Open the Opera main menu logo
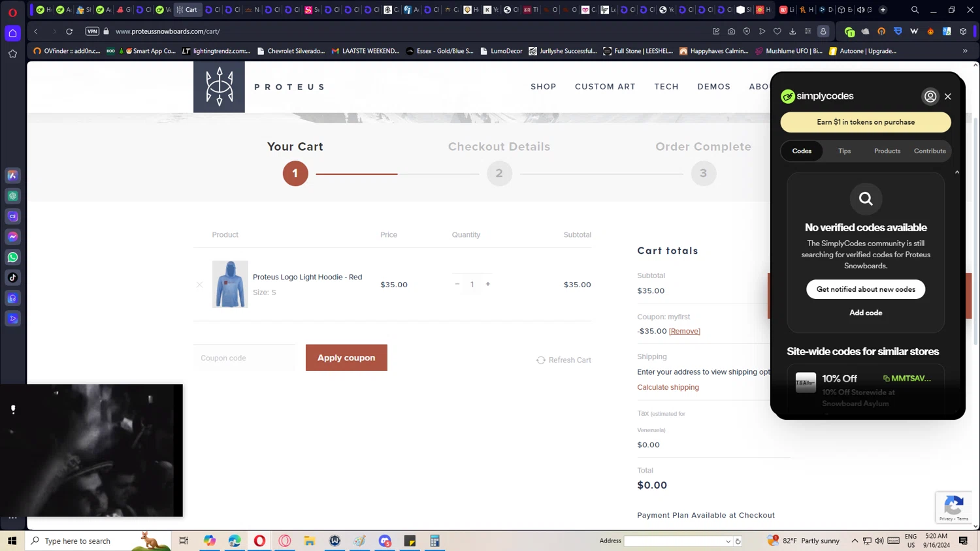The width and height of the screenshot is (980, 551). [x=12, y=12]
